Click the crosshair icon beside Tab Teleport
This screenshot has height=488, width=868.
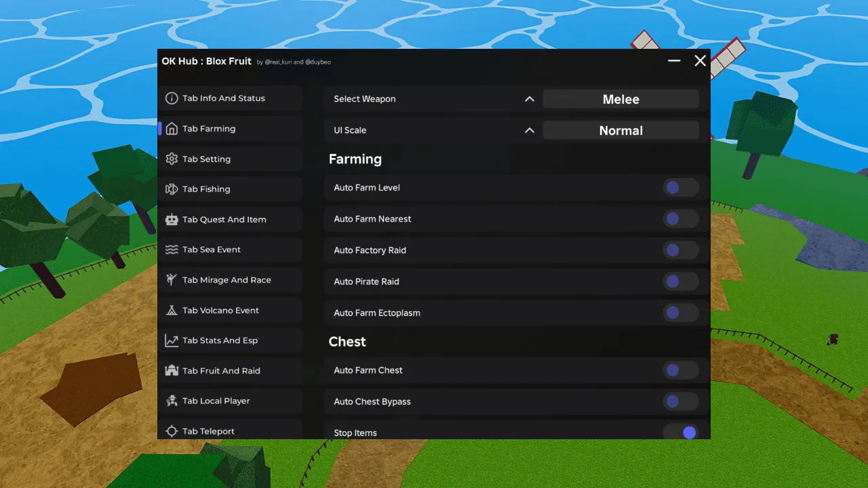(x=172, y=431)
